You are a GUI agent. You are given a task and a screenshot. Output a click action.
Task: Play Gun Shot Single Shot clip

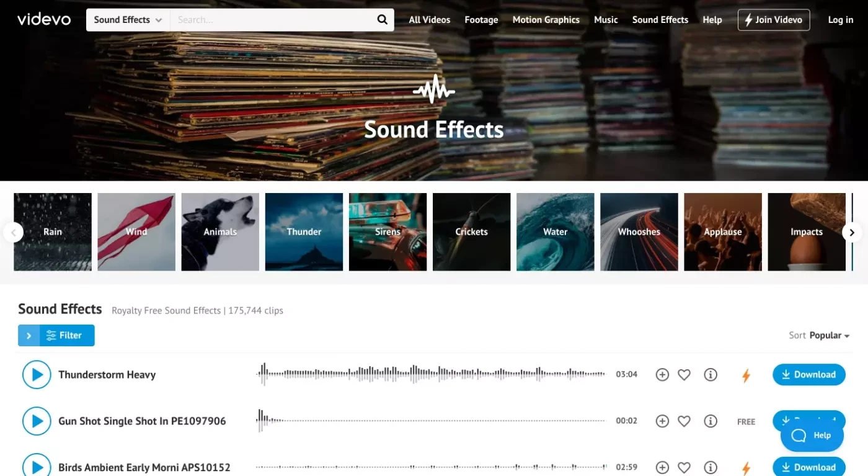(x=37, y=421)
